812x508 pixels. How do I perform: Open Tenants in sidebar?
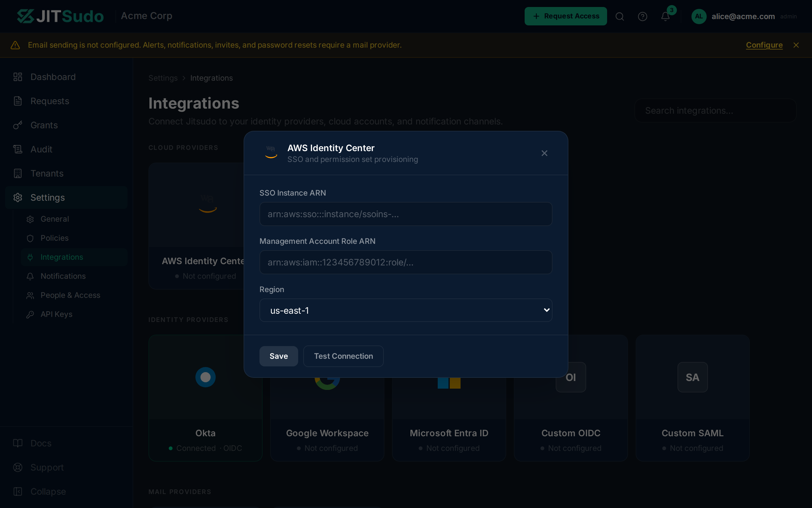[66, 173]
